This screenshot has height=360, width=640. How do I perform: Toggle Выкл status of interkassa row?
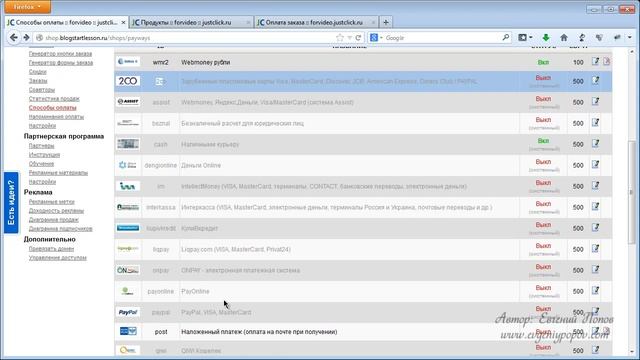click(x=543, y=204)
